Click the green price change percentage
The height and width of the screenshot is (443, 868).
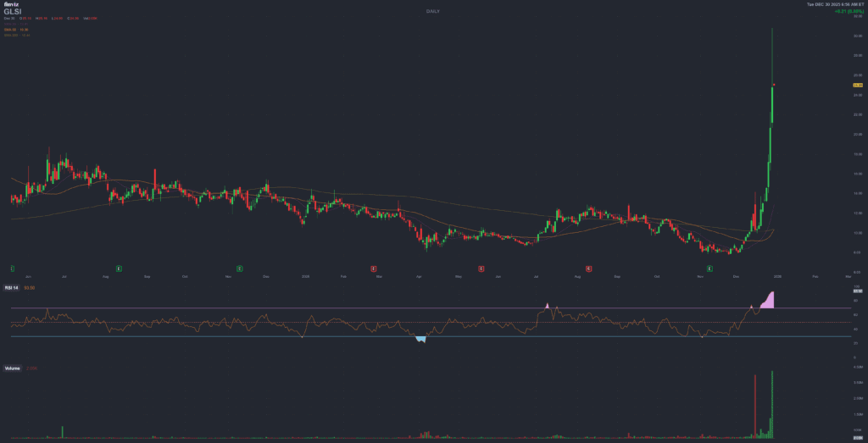850,12
